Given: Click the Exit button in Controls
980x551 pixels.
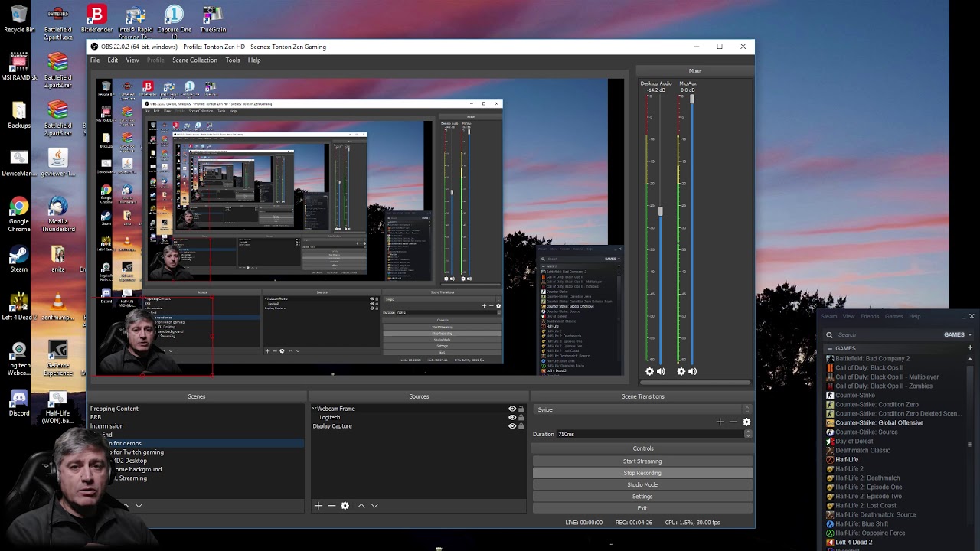Looking at the screenshot, I should [642, 508].
